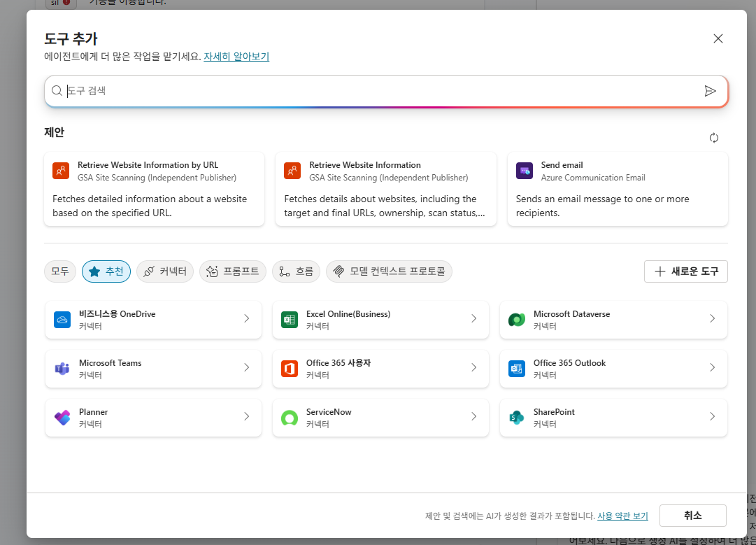This screenshot has height=545, width=756.
Task: Select the 모두 filter tab
Action: pos(60,271)
